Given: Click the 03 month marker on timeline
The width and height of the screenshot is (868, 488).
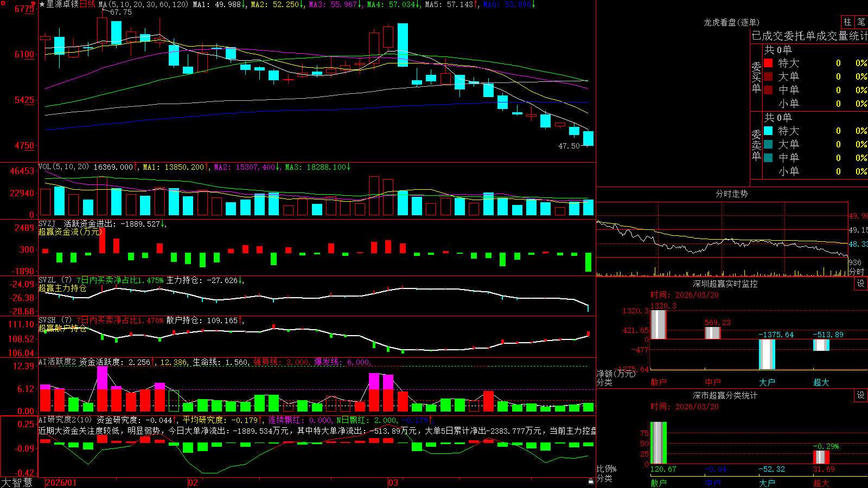Looking at the screenshot, I should pos(393,483).
